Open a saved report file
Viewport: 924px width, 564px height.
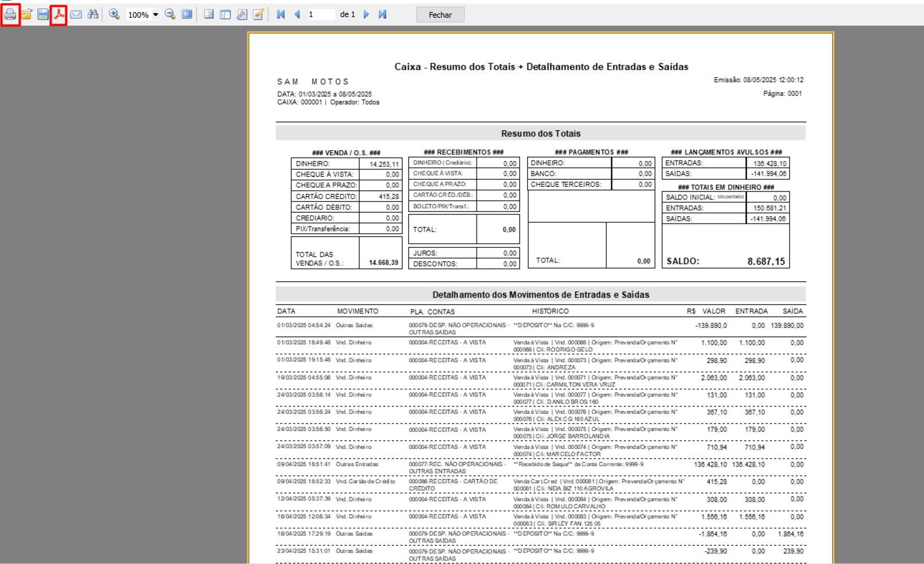(x=26, y=15)
